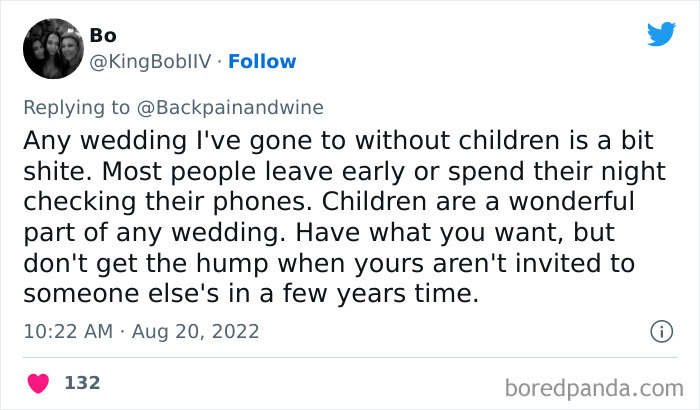Click the 10:22 AM time
The height and width of the screenshot is (410, 700).
[67, 331]
